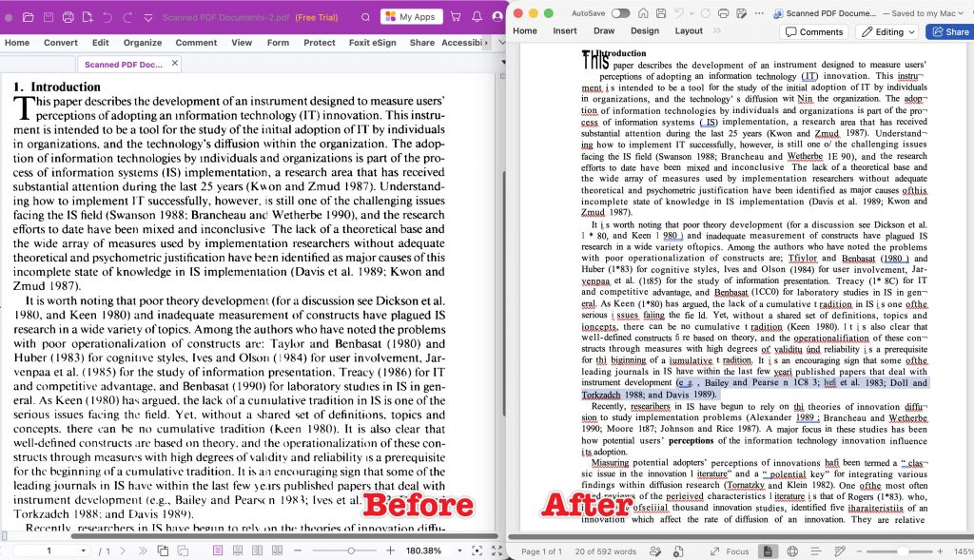
Task: Open more Word toolbar options via the ellipsis
Action: tap(759, 13)
